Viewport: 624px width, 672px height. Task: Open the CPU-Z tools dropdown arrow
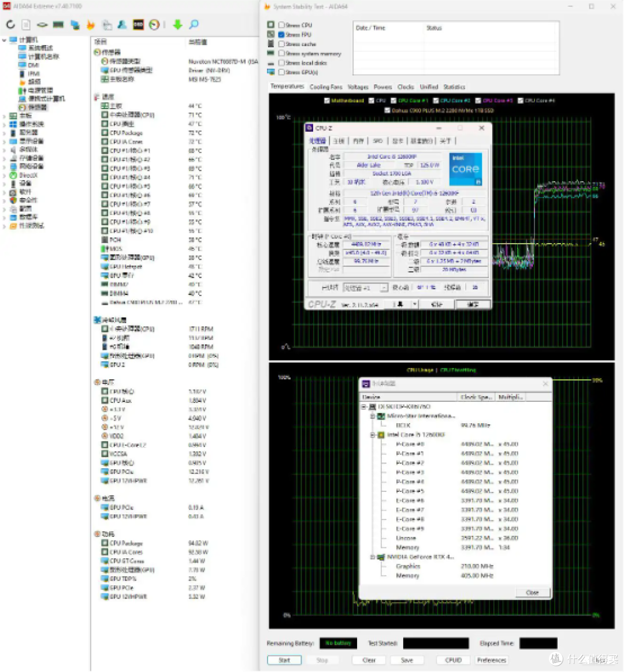415,304
